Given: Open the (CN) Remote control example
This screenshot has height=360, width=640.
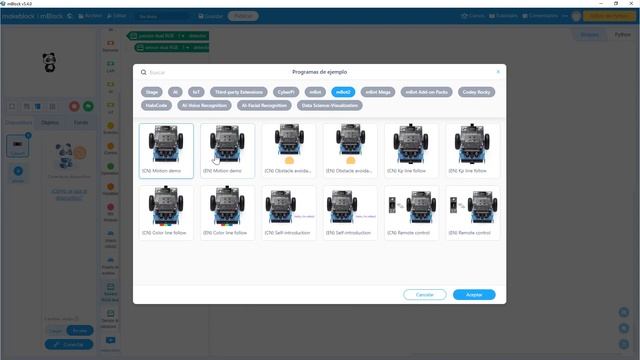Looking at the screenshot, I should pyautogui.click(x=411, y=213).
